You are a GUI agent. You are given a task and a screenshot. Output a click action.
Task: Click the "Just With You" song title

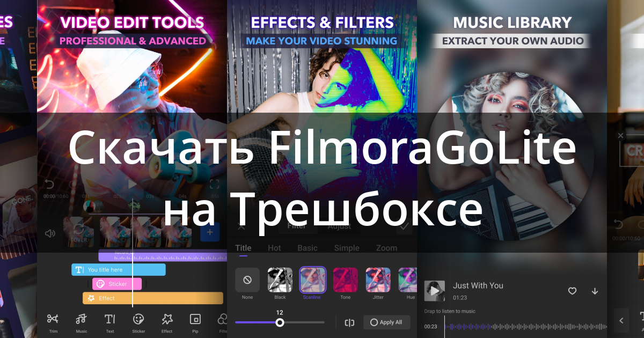(478, 285)
